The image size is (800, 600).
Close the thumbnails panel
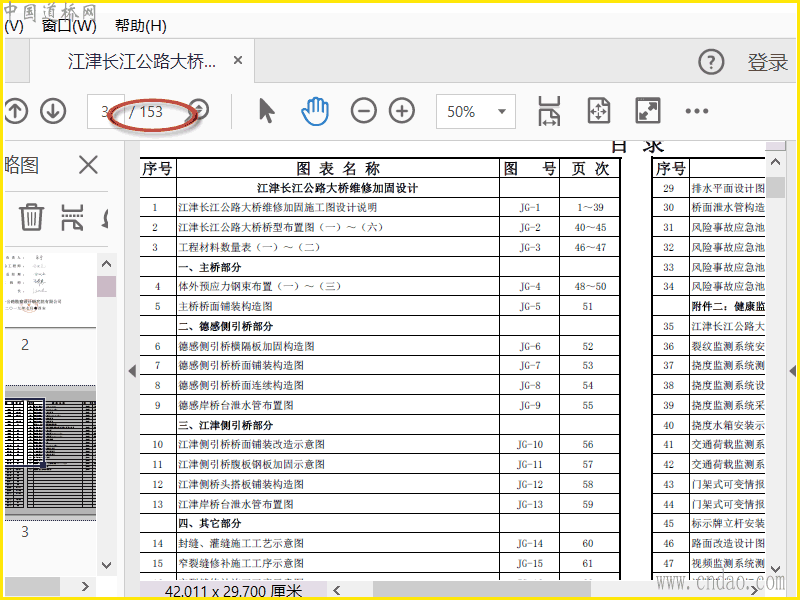tap(88, 165)
